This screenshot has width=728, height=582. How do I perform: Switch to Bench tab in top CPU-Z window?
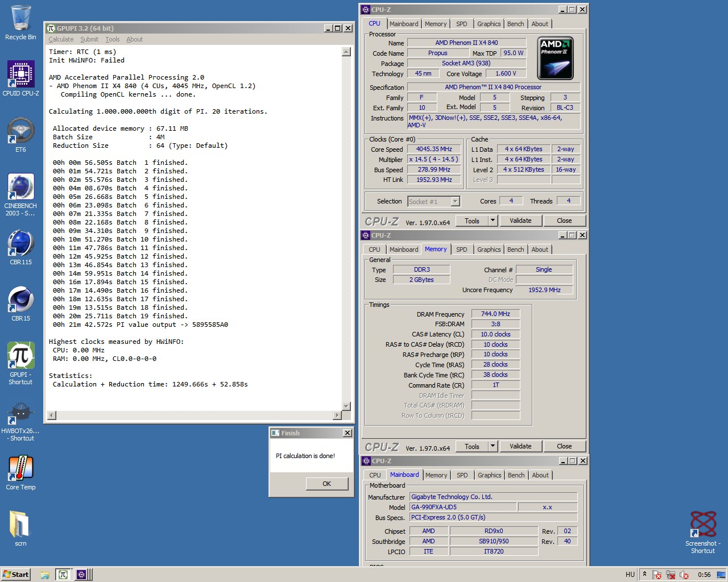[516, 24]
